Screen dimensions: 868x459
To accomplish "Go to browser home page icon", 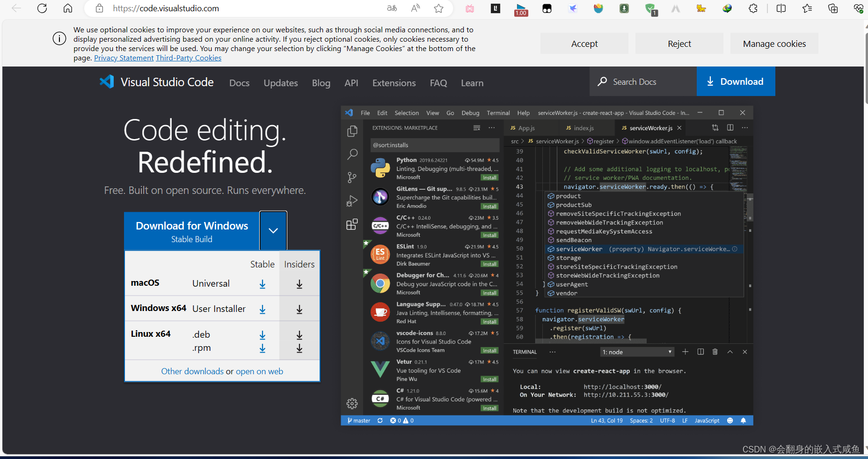I will coord(68,8).
